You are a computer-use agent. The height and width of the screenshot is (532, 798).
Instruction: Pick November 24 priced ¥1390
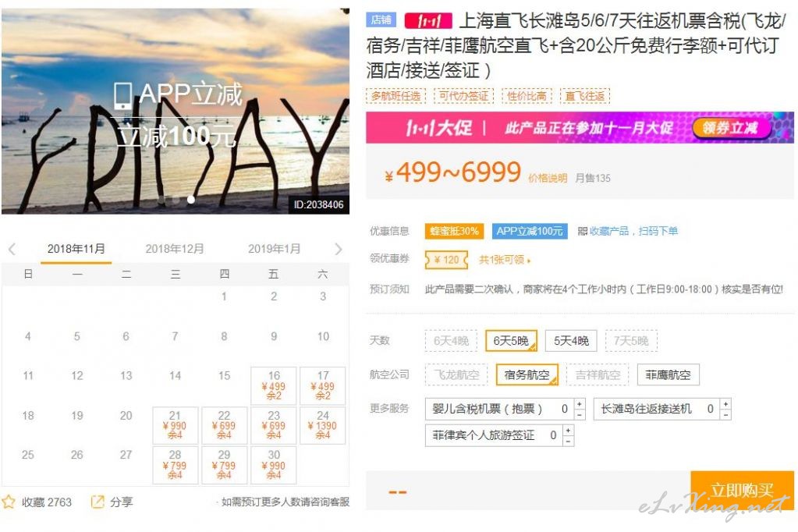pyautogui.click(x=323, y=425)
